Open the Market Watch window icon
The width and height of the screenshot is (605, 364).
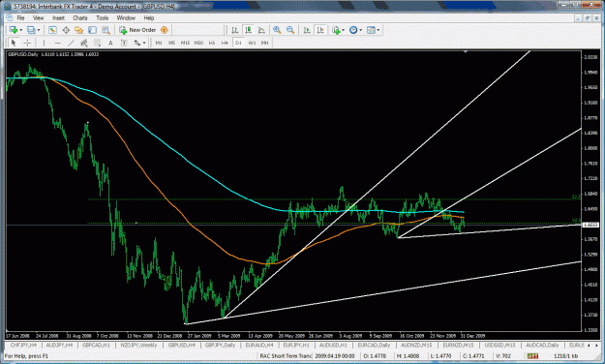click(x=52, y=30)
